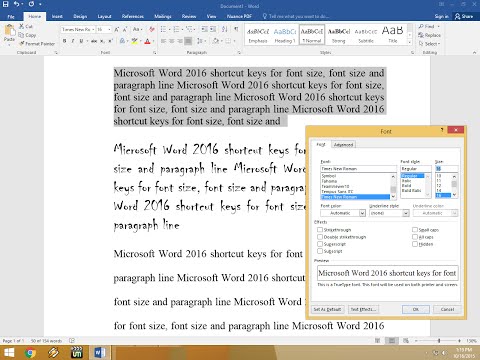Click the Sort A-Z icon
Viewport: 480px width, 360px height.
tap(225, 30)
